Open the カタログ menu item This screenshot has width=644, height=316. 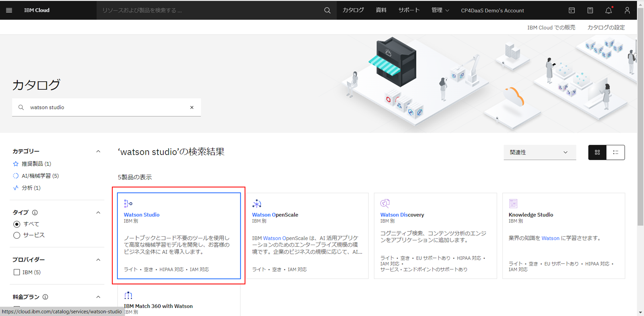[353, 10]
